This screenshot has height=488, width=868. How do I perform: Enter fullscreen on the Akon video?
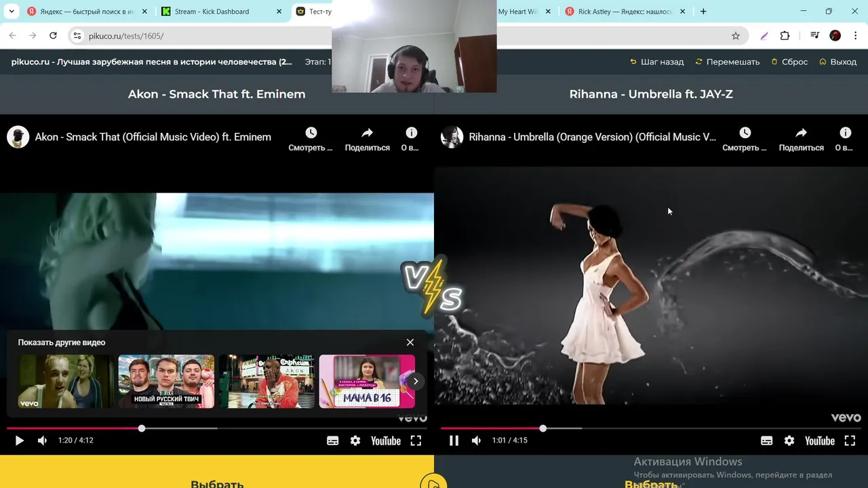click(416, 441)
